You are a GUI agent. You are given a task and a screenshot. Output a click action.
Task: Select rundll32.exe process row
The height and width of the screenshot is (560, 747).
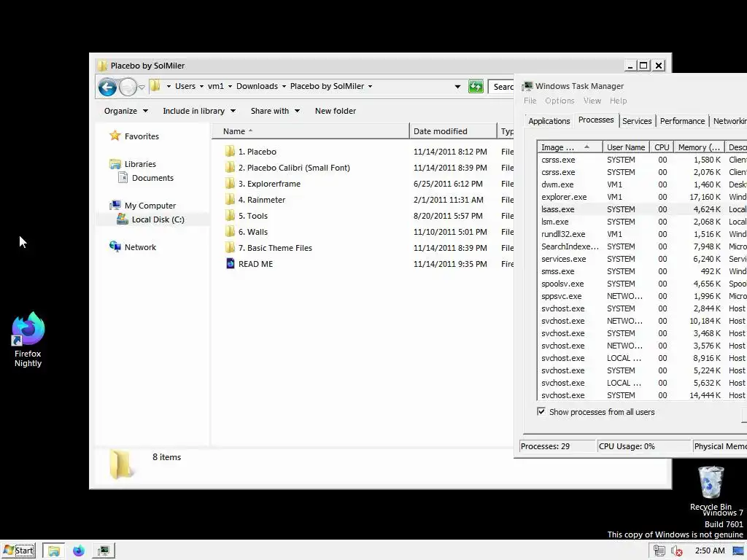[643, 234]
